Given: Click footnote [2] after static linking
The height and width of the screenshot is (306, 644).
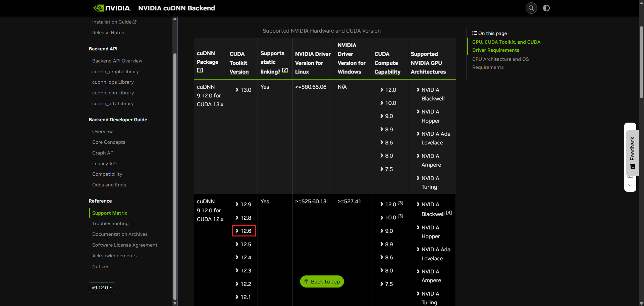Looking at the screenshot, I should tap(285, 70).
